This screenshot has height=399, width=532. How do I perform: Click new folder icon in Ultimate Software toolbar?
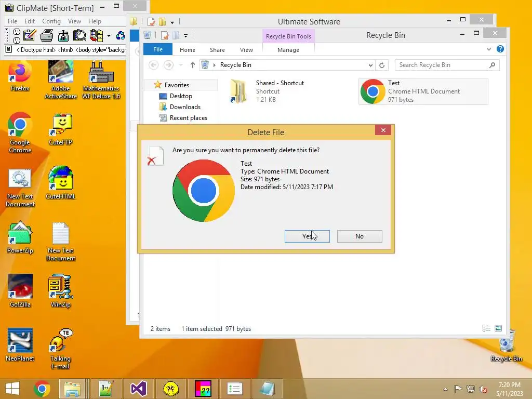[x=163, y=22]
